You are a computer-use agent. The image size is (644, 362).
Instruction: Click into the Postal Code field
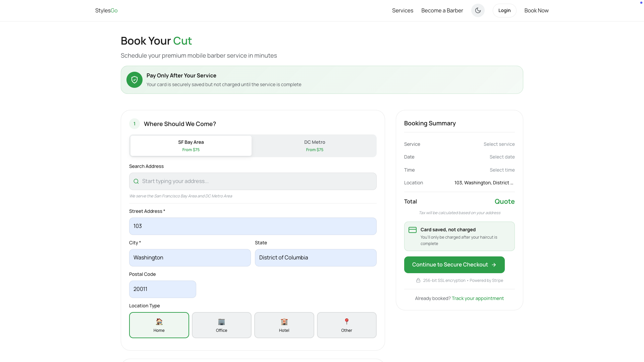coord(163,289)
